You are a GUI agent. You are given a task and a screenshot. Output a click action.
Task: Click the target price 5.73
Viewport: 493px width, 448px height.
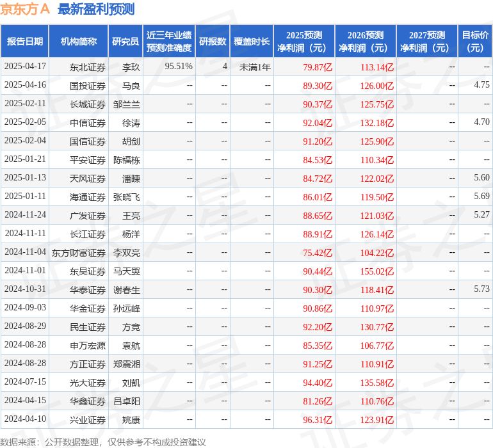(x=481, y=289)
